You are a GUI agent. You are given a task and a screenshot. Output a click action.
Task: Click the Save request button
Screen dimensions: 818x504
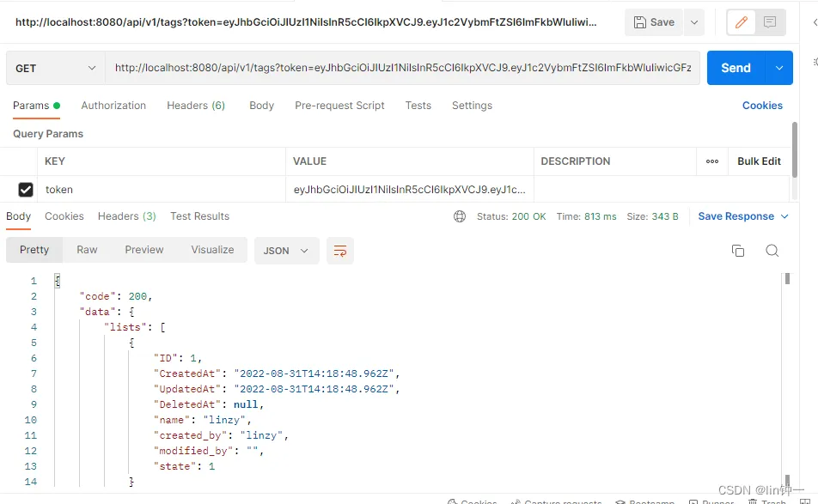point(654,22)
